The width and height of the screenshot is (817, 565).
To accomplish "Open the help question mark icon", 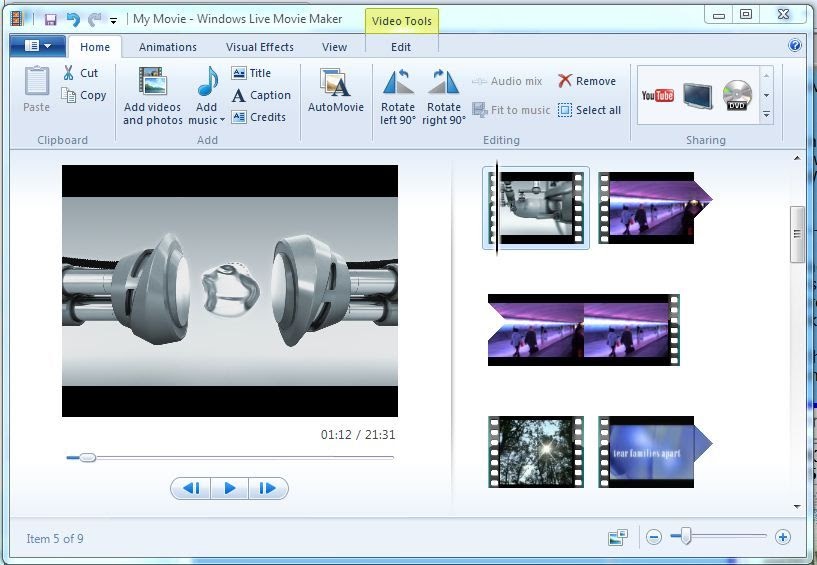I will pyautogui.click(x=795, y=45).
